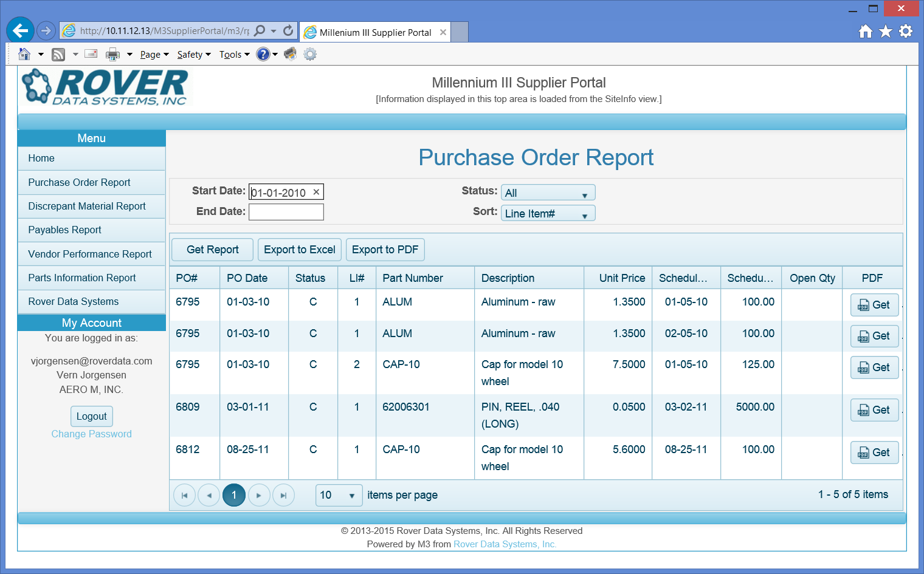
Task: Open the address bar dropdown arrow
Action: [x=274, y=30]
